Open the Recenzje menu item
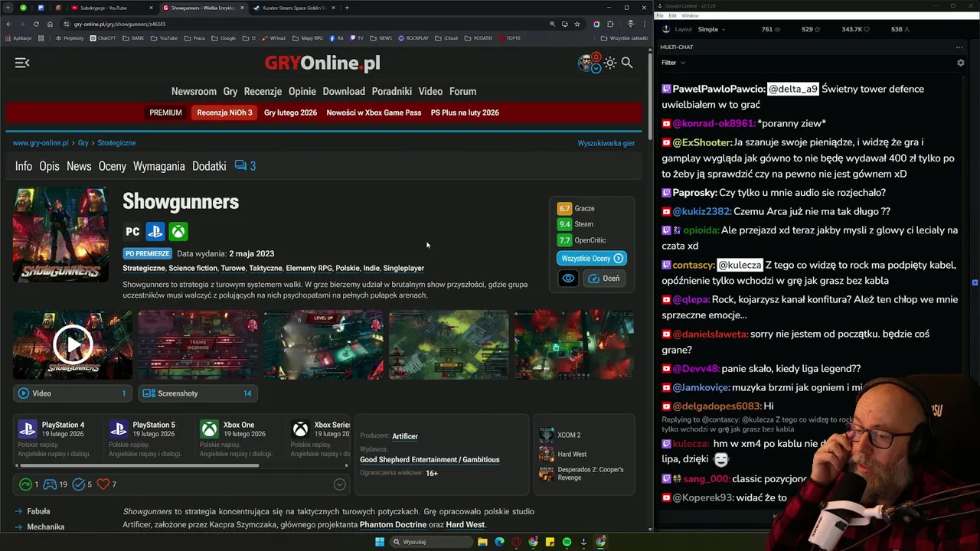980x551 pixels. click(263, 91)
